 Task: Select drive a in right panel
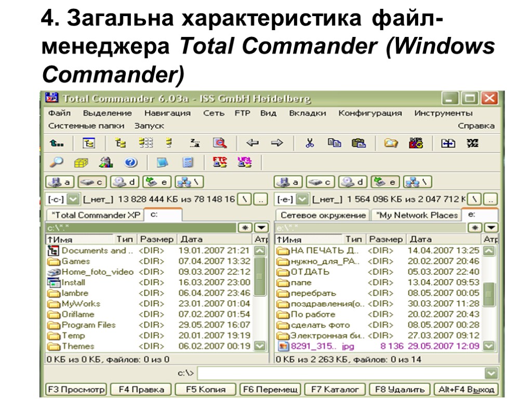point(288,182)
